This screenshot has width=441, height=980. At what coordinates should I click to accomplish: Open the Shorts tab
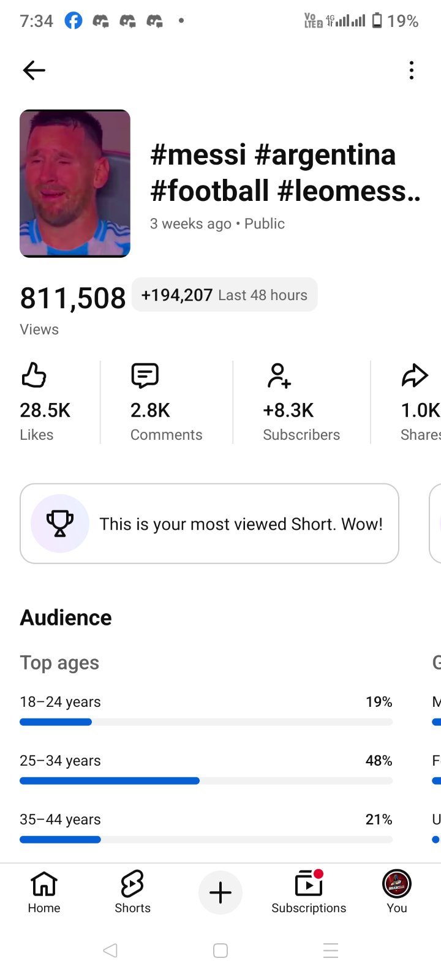click(x=132, y=892)
